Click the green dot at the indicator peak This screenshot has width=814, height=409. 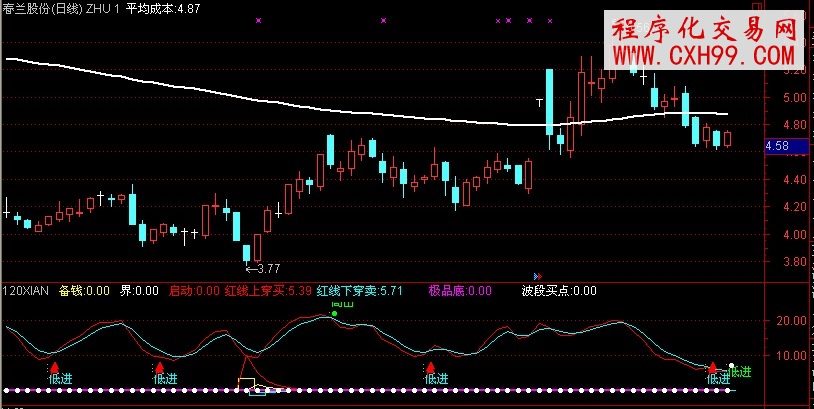tap(334, 313)
